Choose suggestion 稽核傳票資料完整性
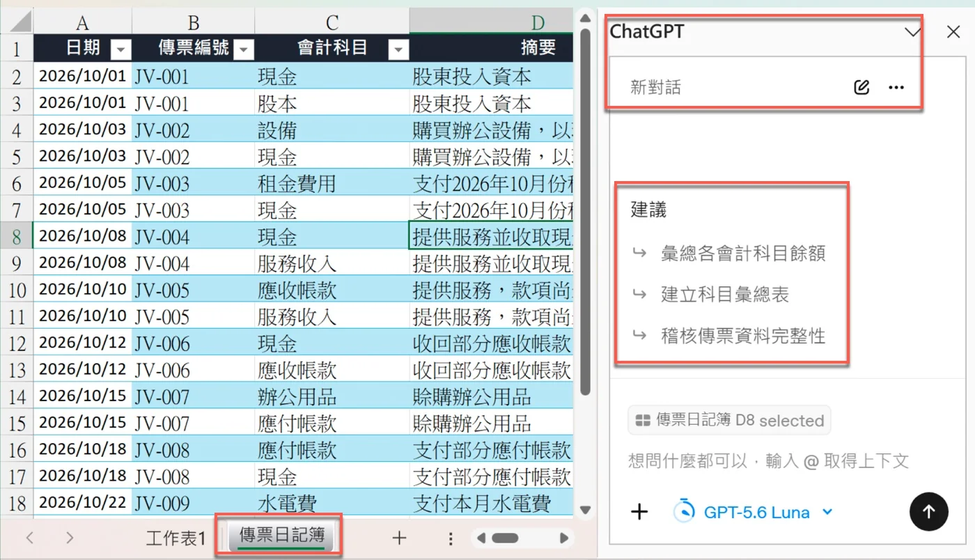The width and height of the screenshot is (975, 560). click(x=742, y=336)
